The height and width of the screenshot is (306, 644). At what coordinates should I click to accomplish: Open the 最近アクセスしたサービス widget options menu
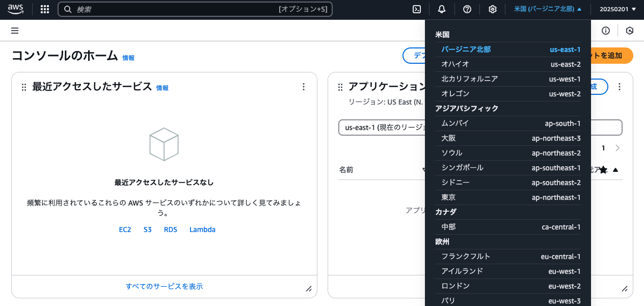[x=304, y=87]
